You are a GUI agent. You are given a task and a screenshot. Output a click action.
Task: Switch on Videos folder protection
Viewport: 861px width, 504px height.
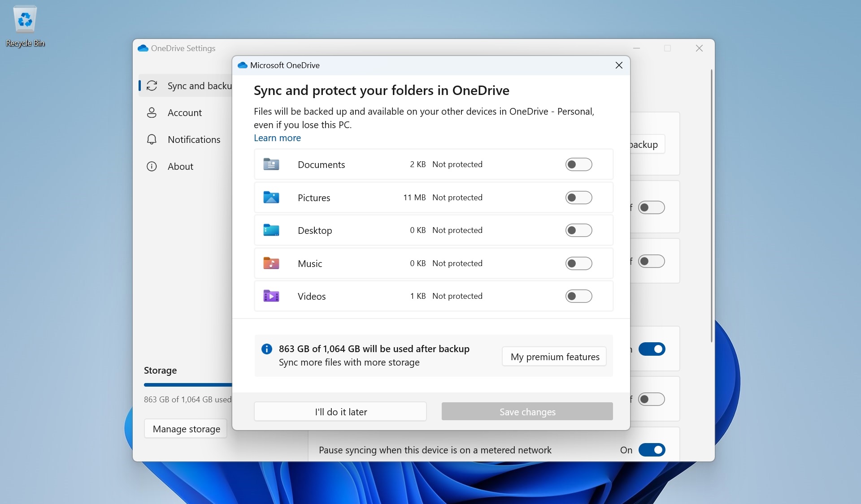click(x=578, y=296)
